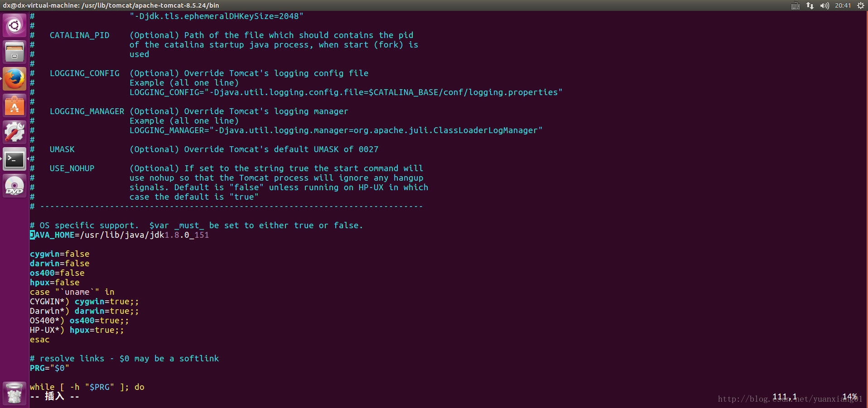The height and width of the screenshot is (408, 868).
Task: Focus the Terminal launcher icon
Action: 14,159
